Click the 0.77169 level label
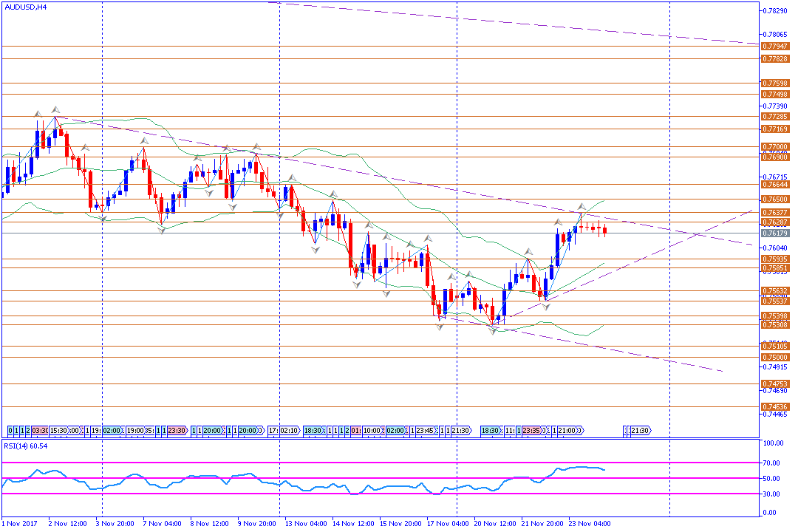This screenshot has width=798, height=532. coord(775,129)
